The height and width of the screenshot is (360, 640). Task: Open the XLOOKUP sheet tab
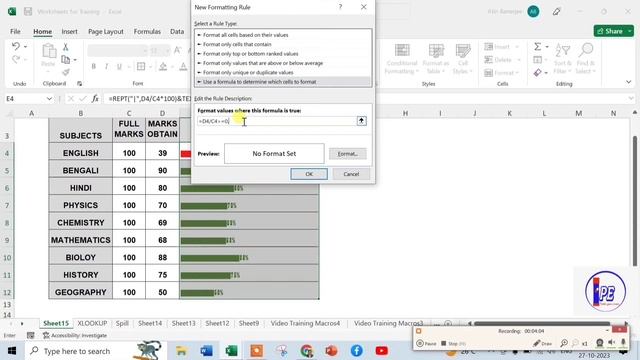[x=92, y=323]
